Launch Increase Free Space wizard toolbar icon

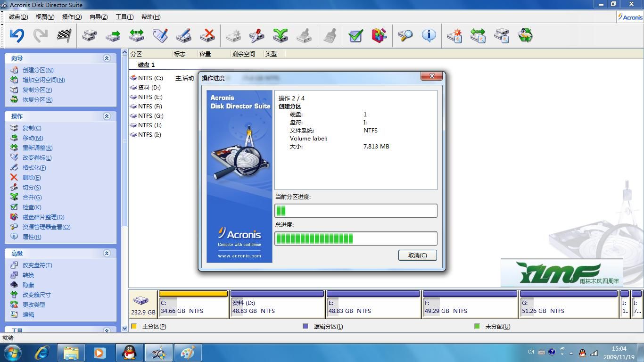point(478,35)
